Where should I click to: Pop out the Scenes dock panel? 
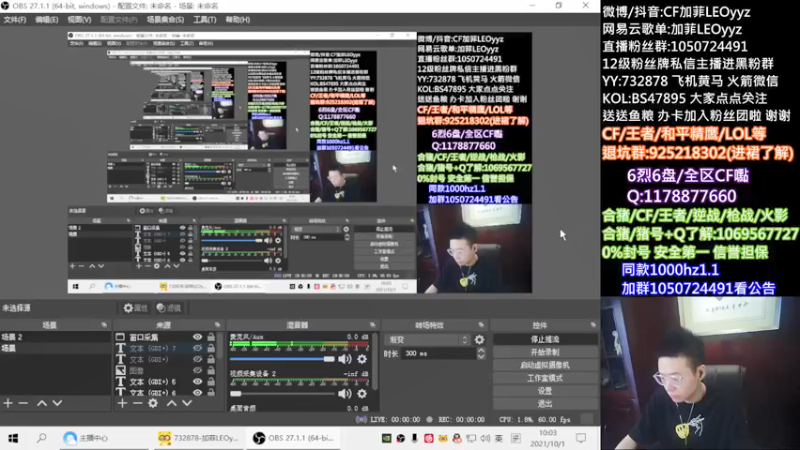coord(104,325)
